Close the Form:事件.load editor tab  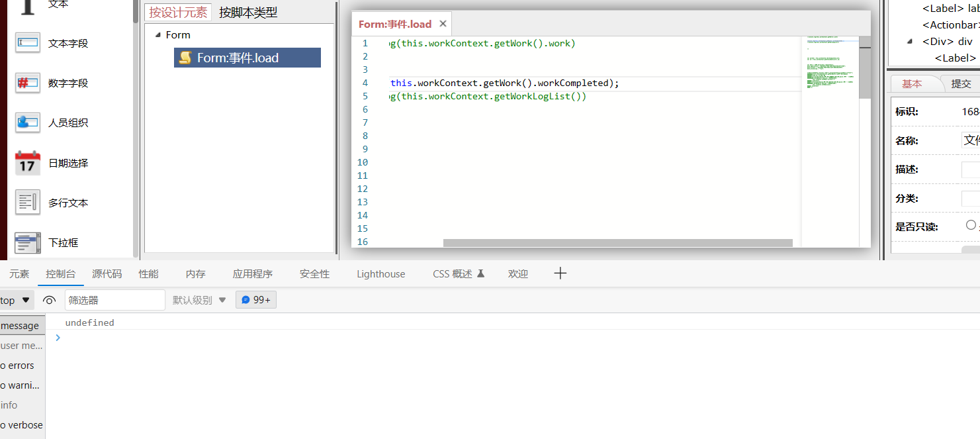point(443,24)
